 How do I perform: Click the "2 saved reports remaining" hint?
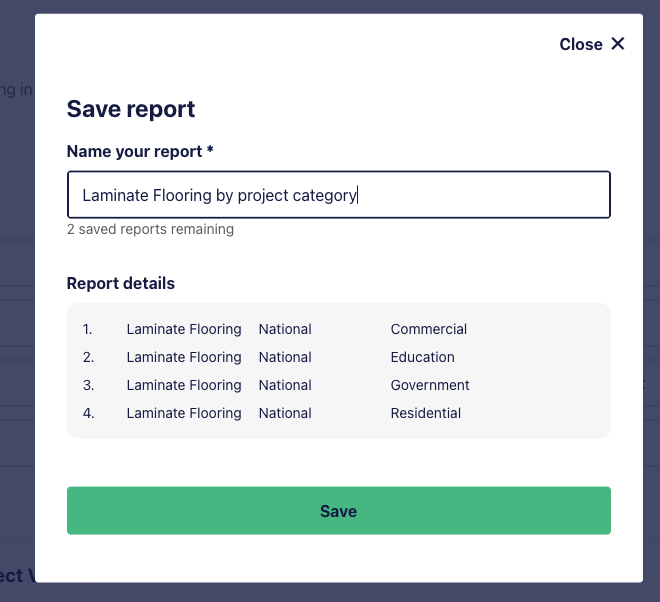coord(150,229)
